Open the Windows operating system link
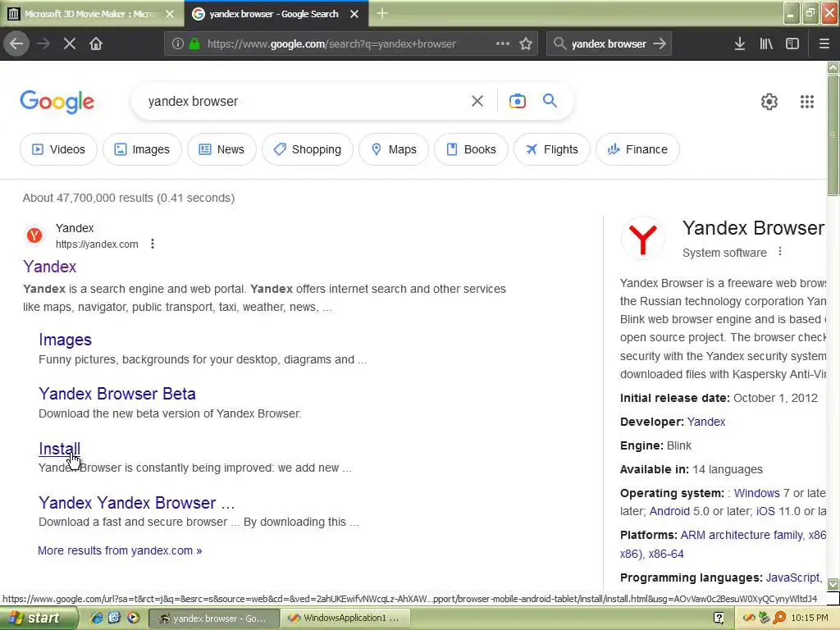 tap(756, 493)
